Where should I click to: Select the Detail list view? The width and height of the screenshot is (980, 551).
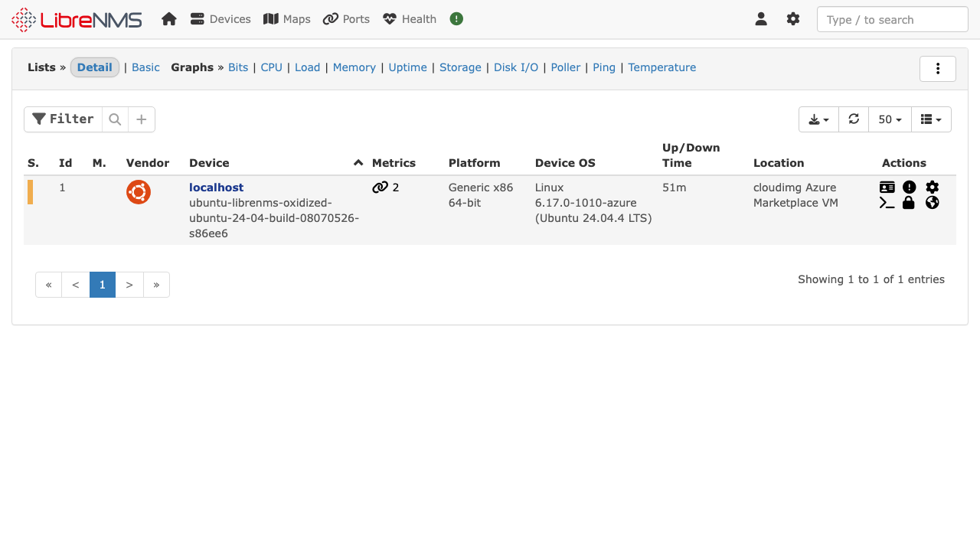point(95,67)
